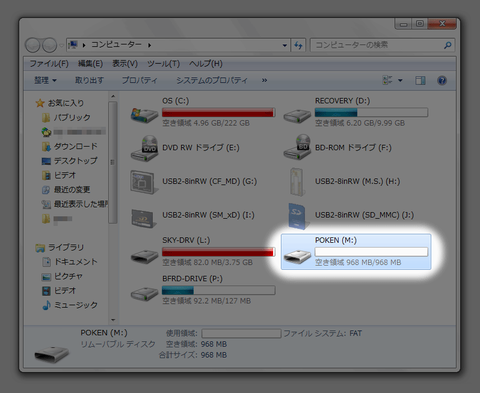Open the ビデオ library icon
The image size is (480, 393).
[x=46, y=291]
